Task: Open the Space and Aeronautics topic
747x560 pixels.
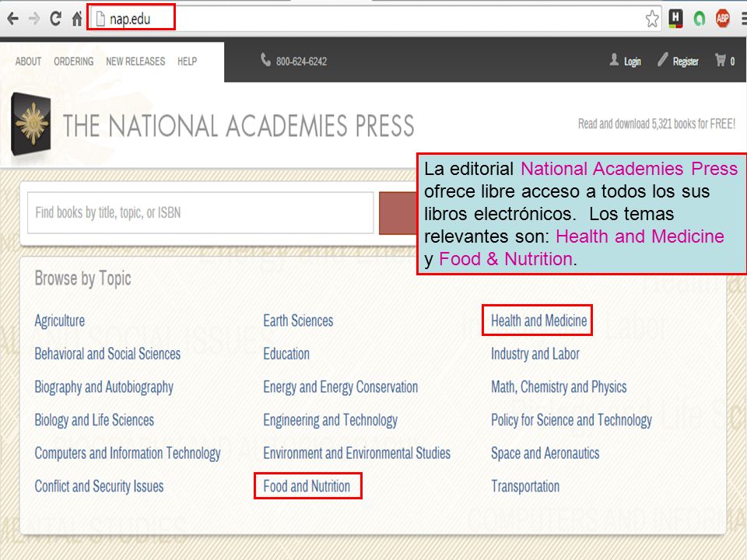Action: [x=545, y=453]
